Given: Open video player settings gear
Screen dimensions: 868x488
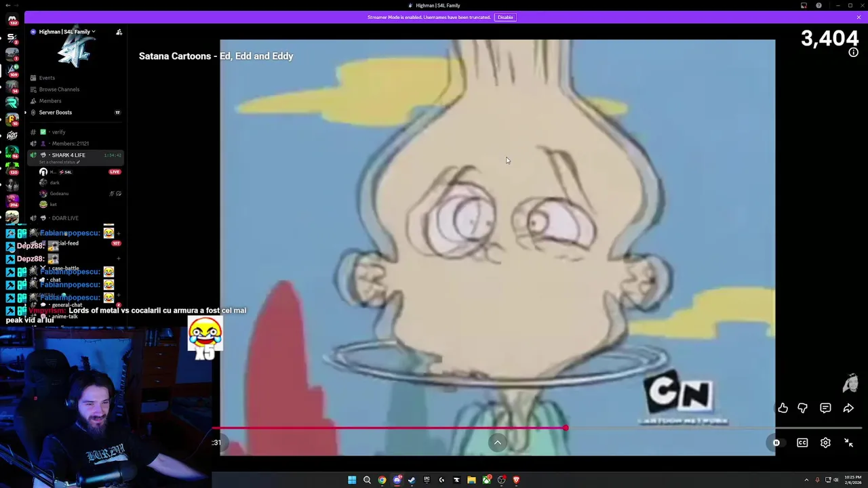Looking at the screenshot, I should click(x=825, y=443).
